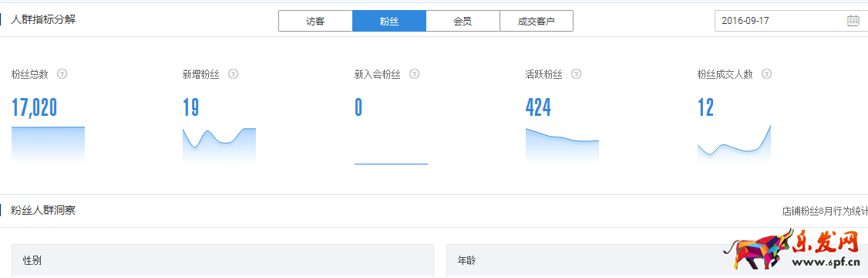Click the 新入会粉丝 metric label
Viewport: 868px width, 278px height.
pos(378,74)
